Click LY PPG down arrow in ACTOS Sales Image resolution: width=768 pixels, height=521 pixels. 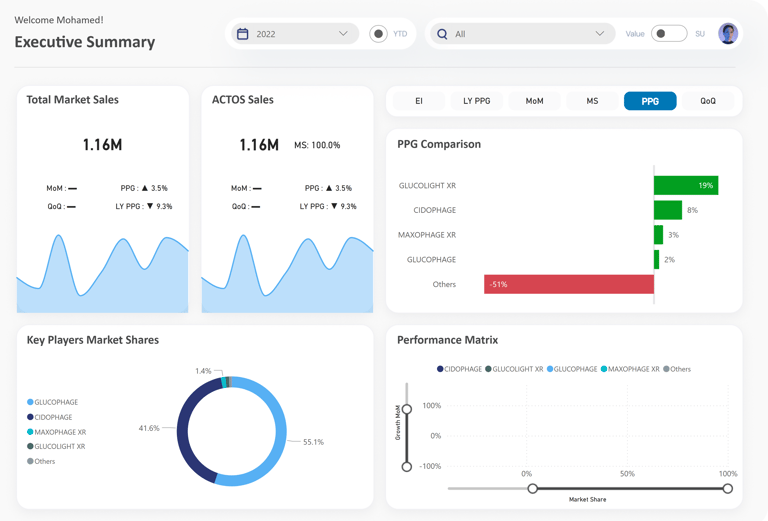(x=334, y=206)
